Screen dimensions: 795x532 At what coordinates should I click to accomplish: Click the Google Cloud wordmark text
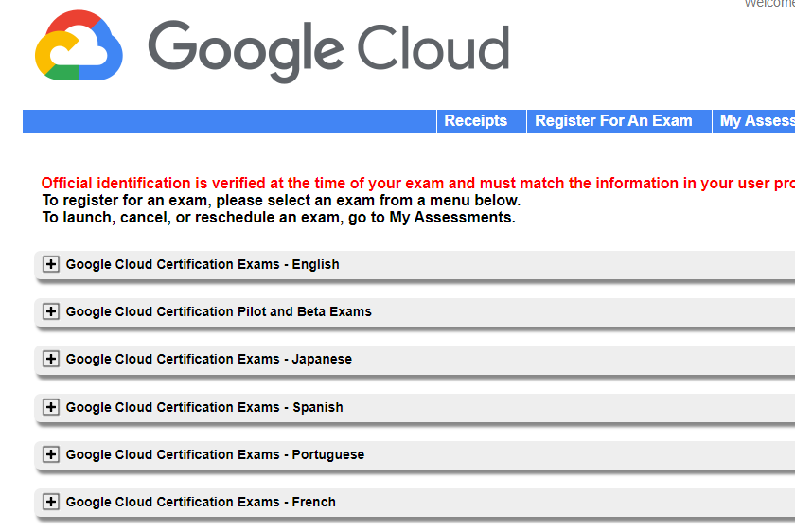point(328,50)
